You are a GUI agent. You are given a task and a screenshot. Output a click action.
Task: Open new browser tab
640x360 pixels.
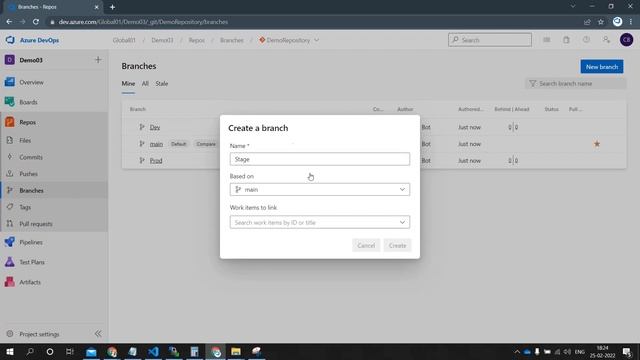[x=112, y=7]
